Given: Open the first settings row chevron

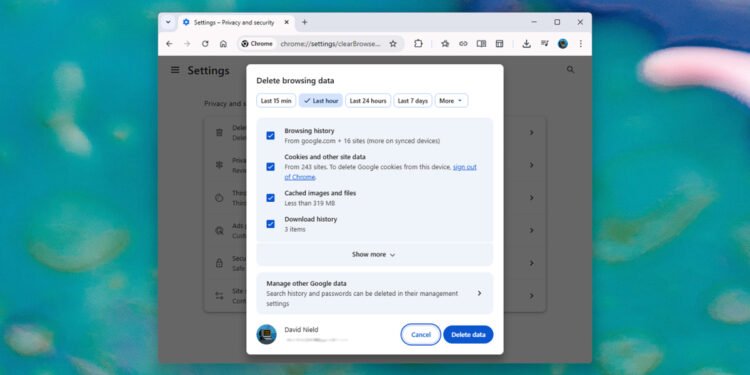Looking at the screenshot, I should coord(531,132).
